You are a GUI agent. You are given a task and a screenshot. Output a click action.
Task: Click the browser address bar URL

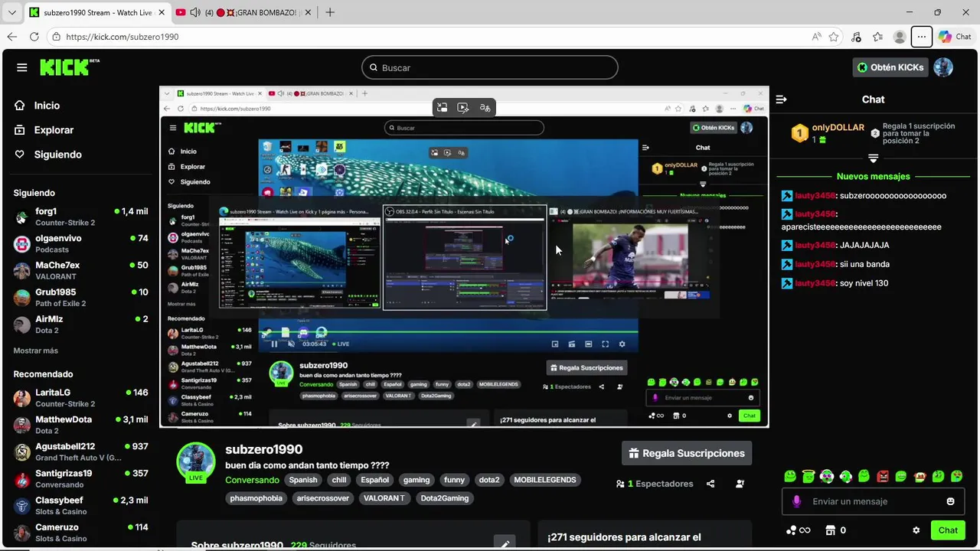click(122, 37)
